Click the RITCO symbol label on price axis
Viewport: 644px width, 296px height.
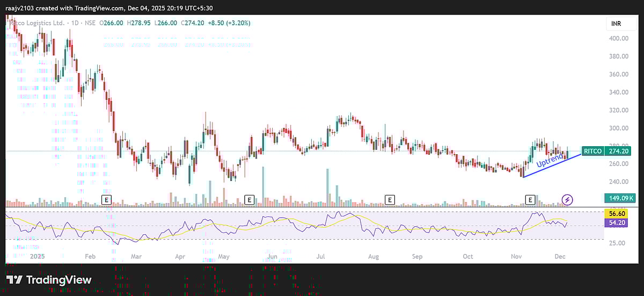click(x=594, y=151)
